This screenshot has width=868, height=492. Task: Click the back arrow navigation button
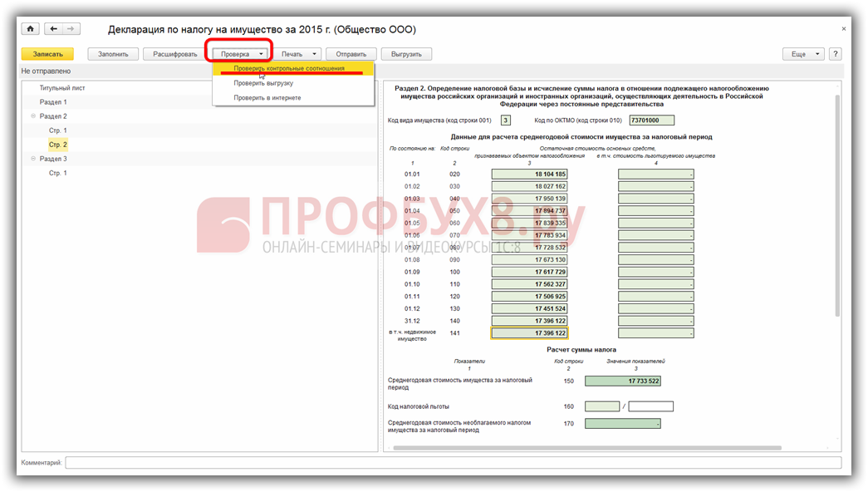[x=54, y=29]
